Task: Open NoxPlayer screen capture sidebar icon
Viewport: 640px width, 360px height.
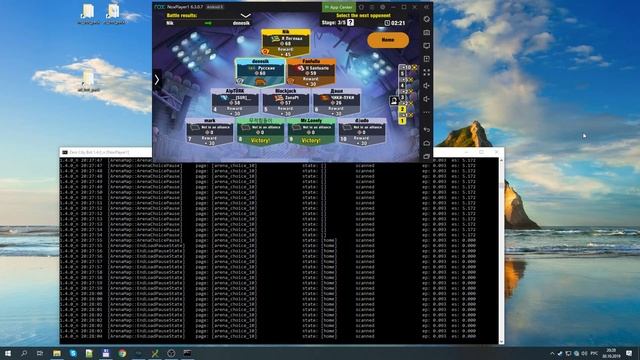Action: tap(427, 46)
